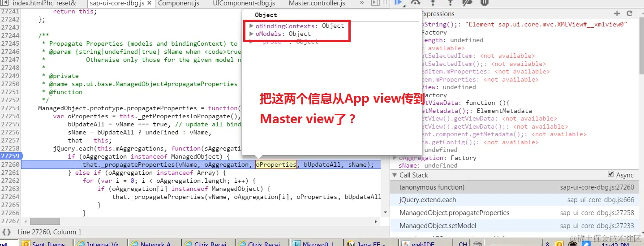Image resolution: width=644 pixels, height=246 pixels.
Task: Step out of current function
Action: pos(450,2)
